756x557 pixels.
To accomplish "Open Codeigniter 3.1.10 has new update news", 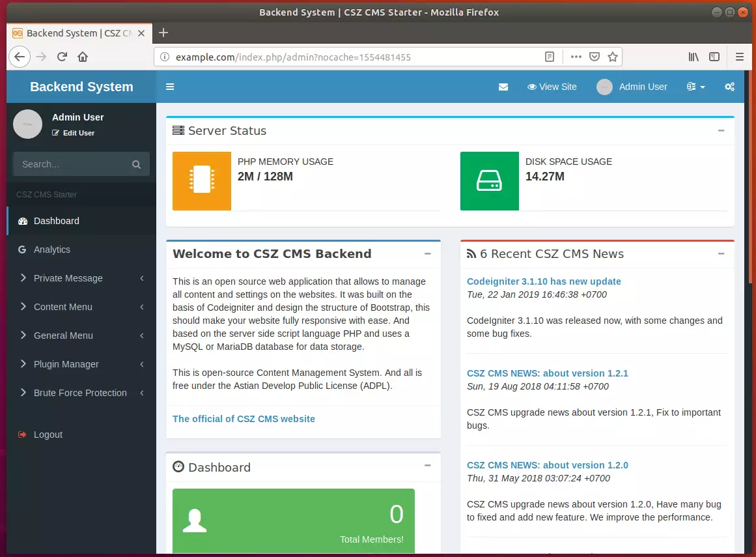I will [x=544, y=281].
